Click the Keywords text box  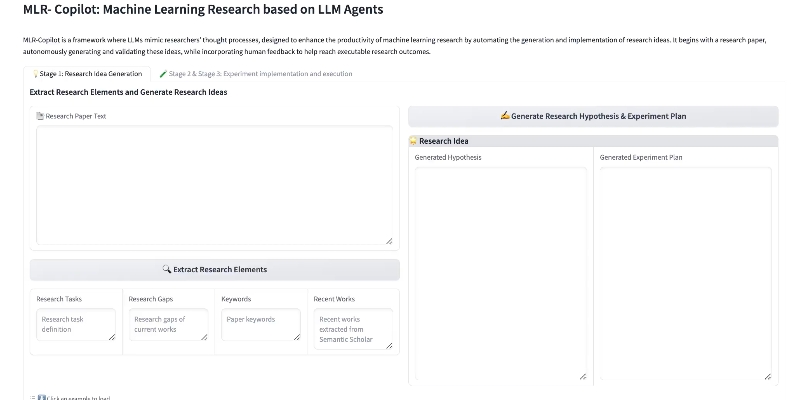pos(260,324)
